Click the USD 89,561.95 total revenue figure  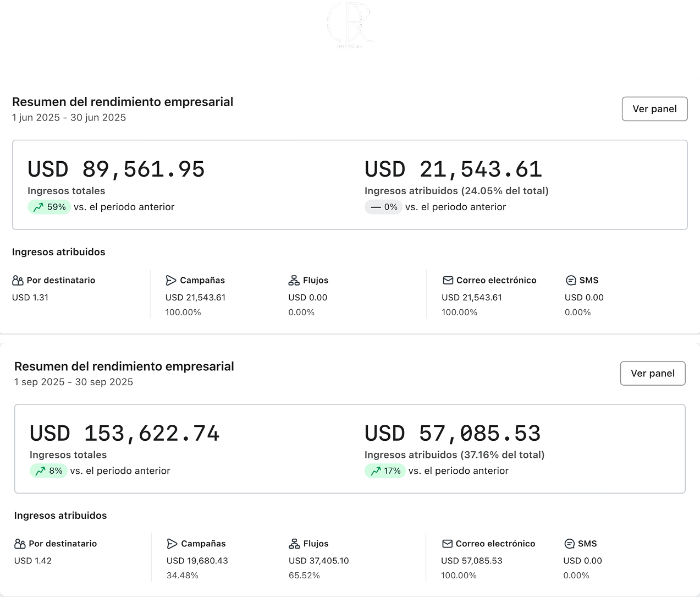116,169
